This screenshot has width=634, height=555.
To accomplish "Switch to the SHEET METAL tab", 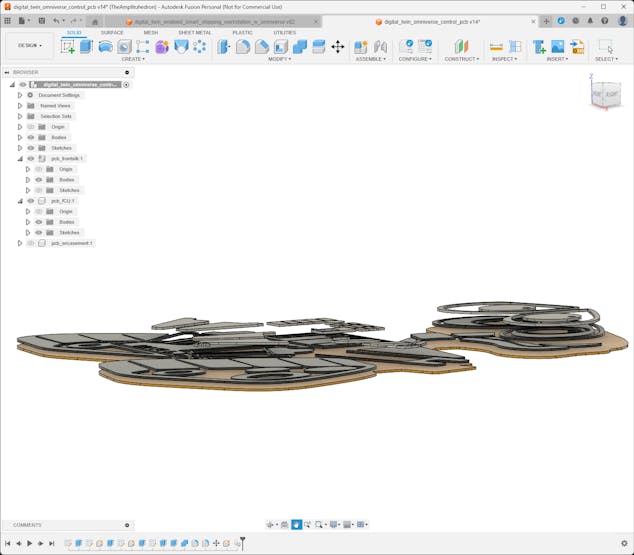I will 194,32.
